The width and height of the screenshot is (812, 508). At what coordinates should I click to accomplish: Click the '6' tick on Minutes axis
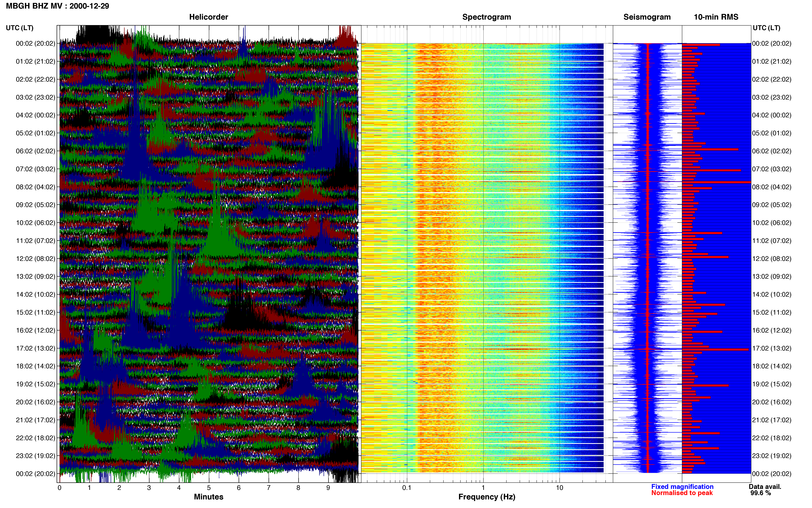coord(239,488)
